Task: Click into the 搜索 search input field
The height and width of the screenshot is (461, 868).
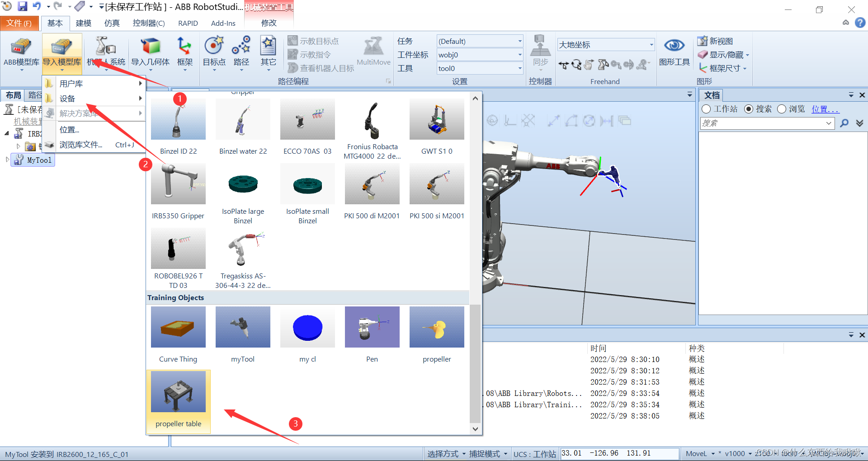Action: pyautogui.click(x=762, y=123)
